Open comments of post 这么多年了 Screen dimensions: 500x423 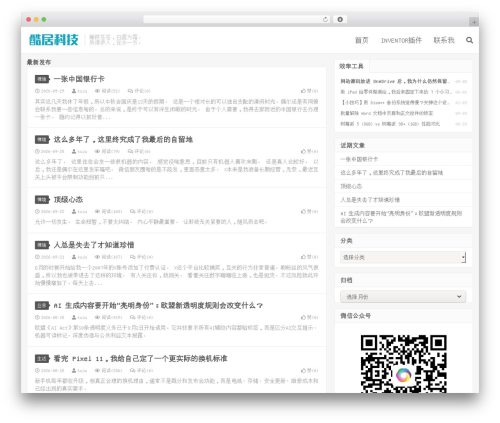(x=139, y=151)
